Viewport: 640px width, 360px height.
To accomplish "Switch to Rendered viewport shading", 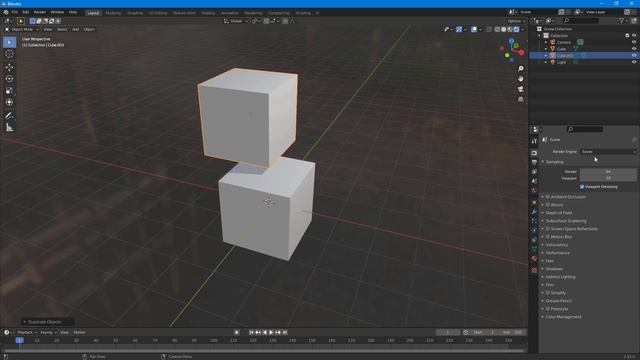I will (x=516, y=29).
